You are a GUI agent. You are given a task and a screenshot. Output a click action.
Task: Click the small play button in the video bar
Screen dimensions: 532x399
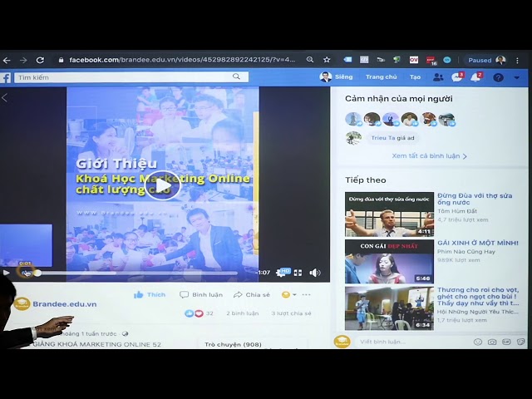point(6,273)
